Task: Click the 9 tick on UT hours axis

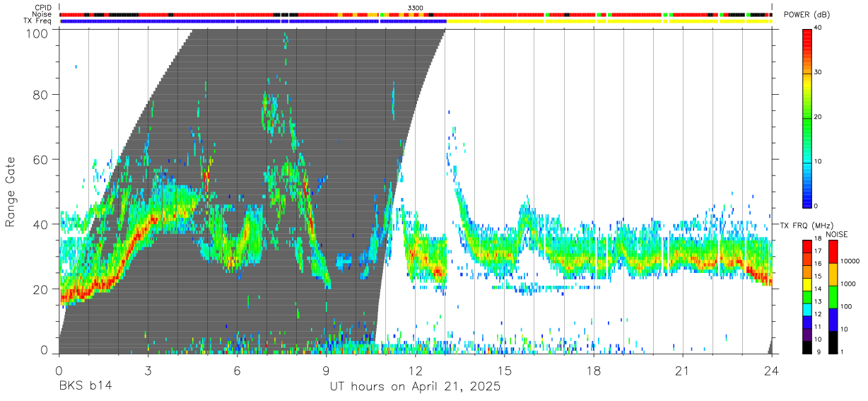Action: 327,370
